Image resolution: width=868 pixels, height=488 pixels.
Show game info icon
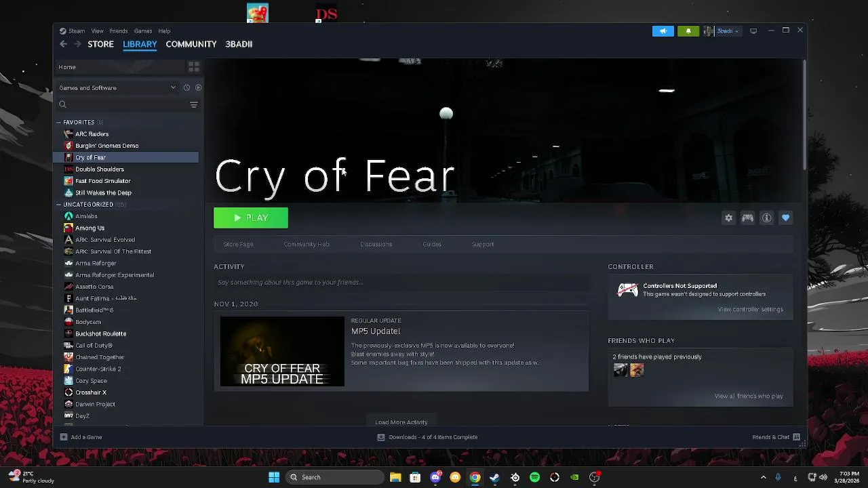tap(766, 218)
